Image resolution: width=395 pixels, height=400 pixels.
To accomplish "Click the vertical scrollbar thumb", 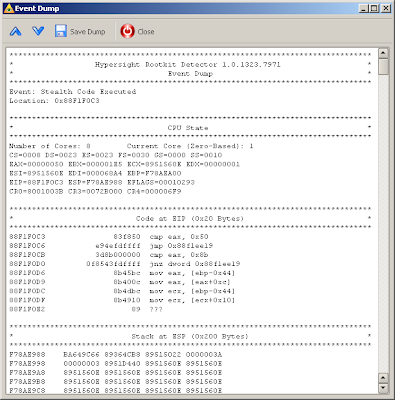I will pyautogui.click(x=383, y=67).
